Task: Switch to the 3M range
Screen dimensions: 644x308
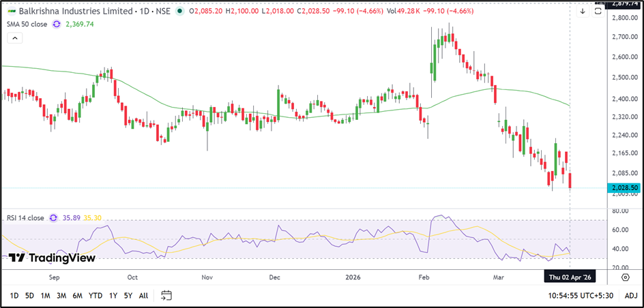Action: click(61, 295)
